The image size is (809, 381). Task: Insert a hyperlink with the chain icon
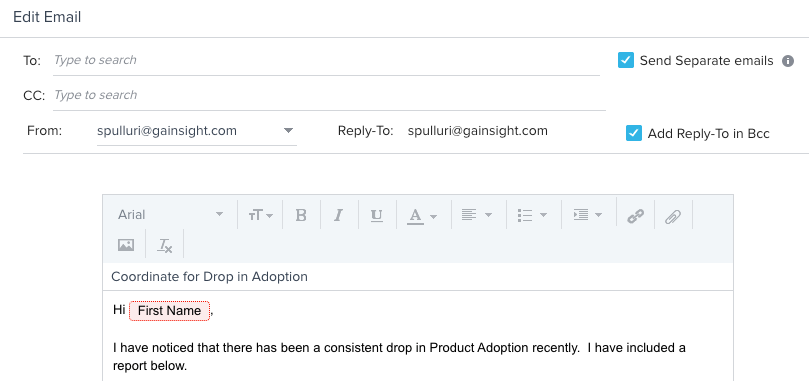635,216
